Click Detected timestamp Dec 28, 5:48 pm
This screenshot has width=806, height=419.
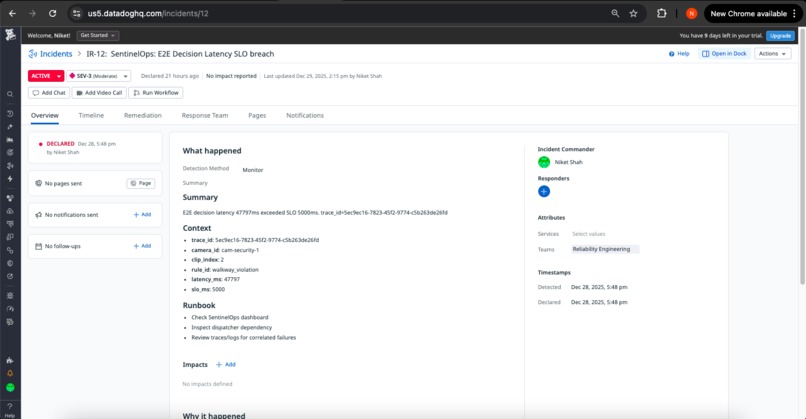click(x=599, y=287)
